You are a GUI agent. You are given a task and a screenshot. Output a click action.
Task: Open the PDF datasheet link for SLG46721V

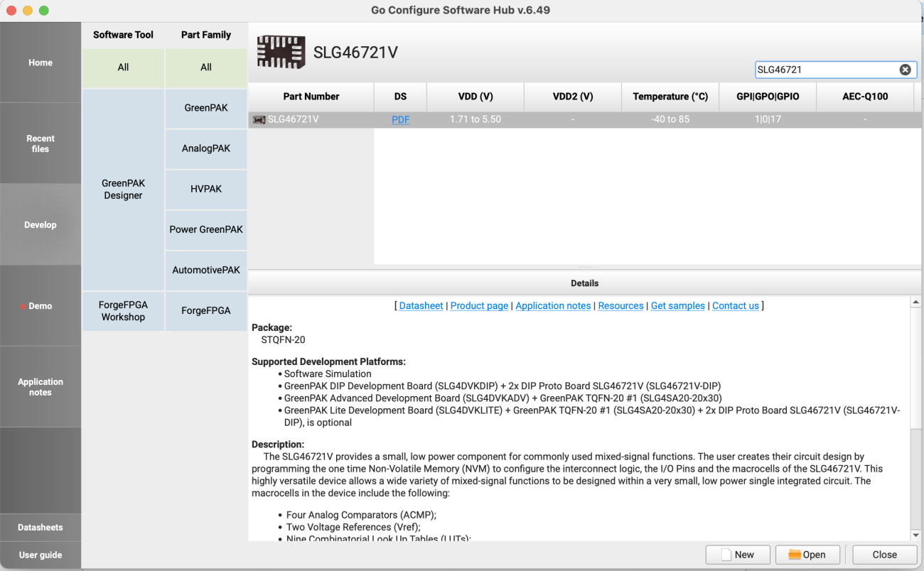click(400, 120)
